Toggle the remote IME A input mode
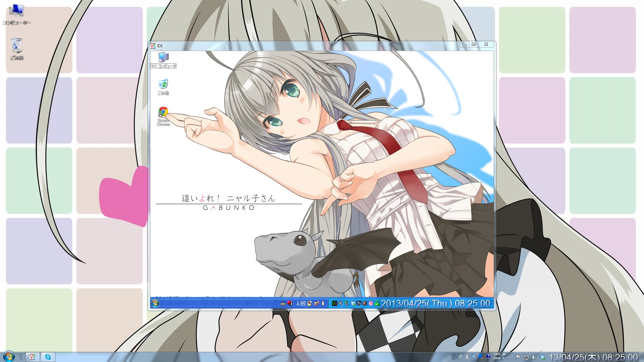This screenshot has height=362, width=644. click(298, 303)
